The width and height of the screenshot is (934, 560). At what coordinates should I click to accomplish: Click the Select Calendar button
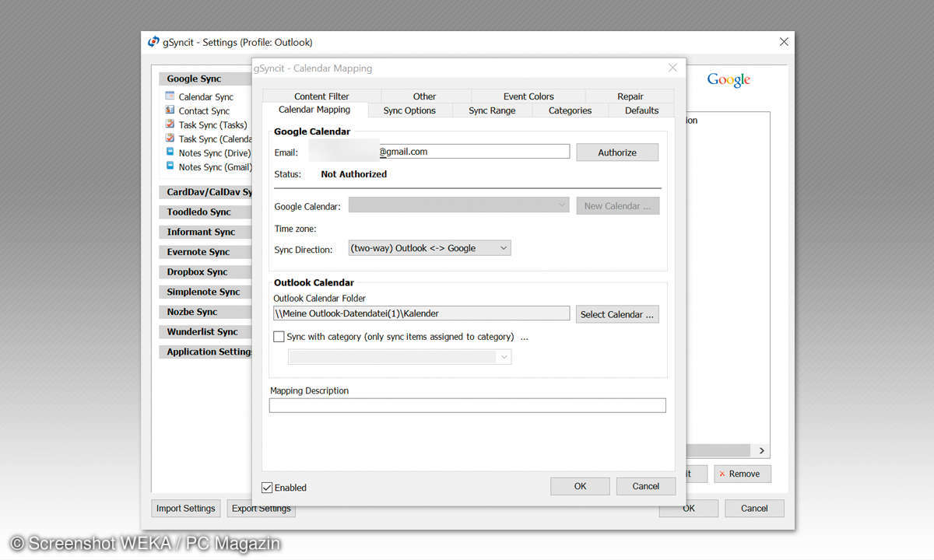click(618, 314)
